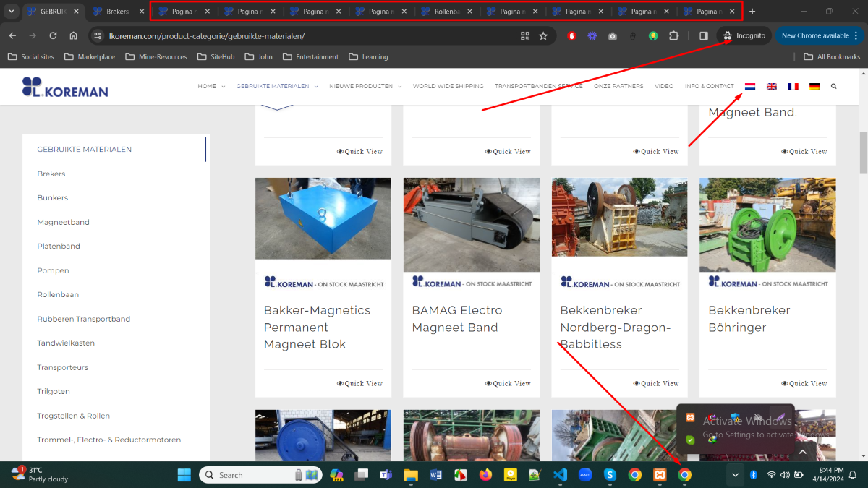This screenshot has height=488, width=868.
Task: Go to the browser home page icon
Action: click(x=74, y=35)
